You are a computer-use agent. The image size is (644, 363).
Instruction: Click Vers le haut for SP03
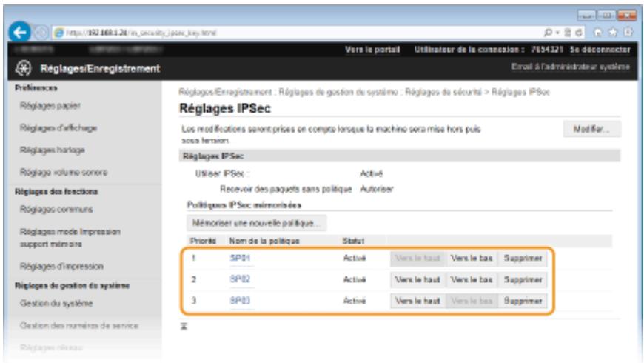tap(417, 301)
